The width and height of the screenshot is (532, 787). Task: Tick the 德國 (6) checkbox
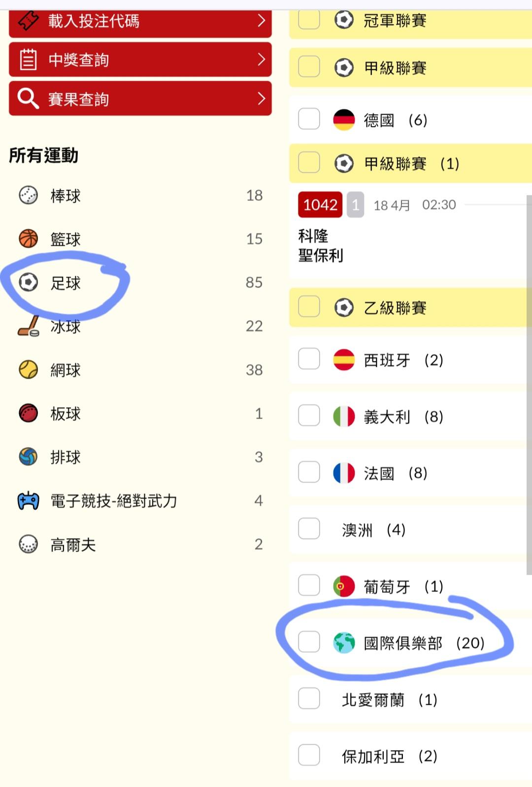point(309,119)
